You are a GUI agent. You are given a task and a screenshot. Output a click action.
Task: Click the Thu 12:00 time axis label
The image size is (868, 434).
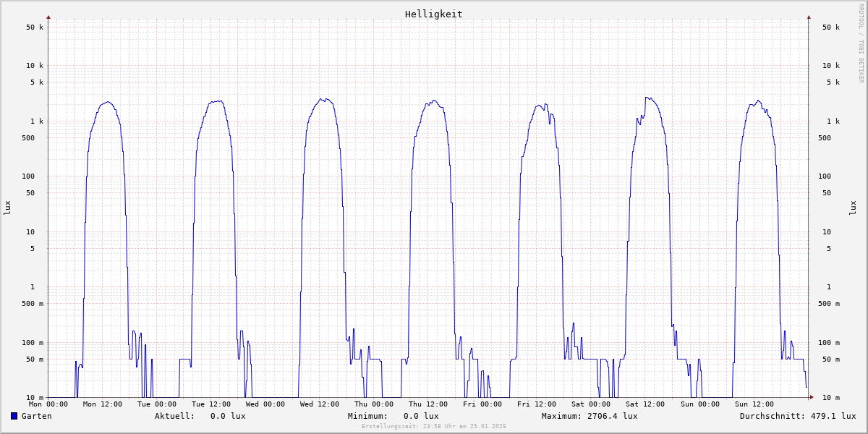(428, 404)
